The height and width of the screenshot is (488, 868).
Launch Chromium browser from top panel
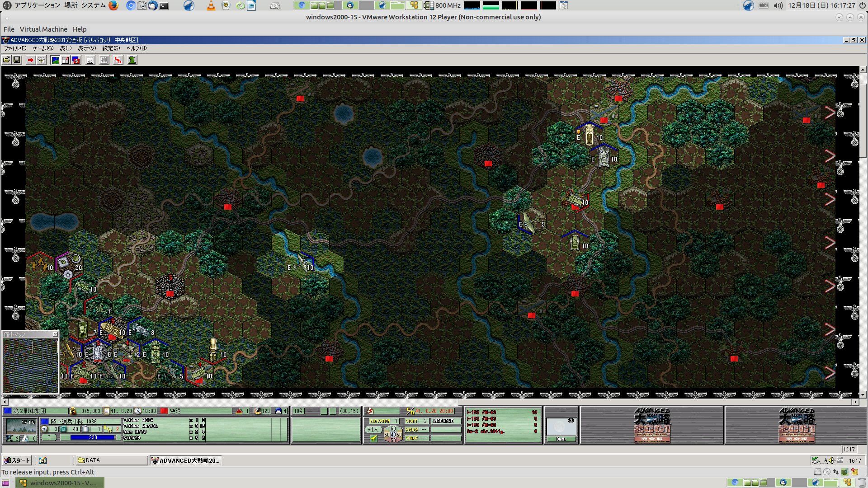pyautogui.click(x=131, y=5)
